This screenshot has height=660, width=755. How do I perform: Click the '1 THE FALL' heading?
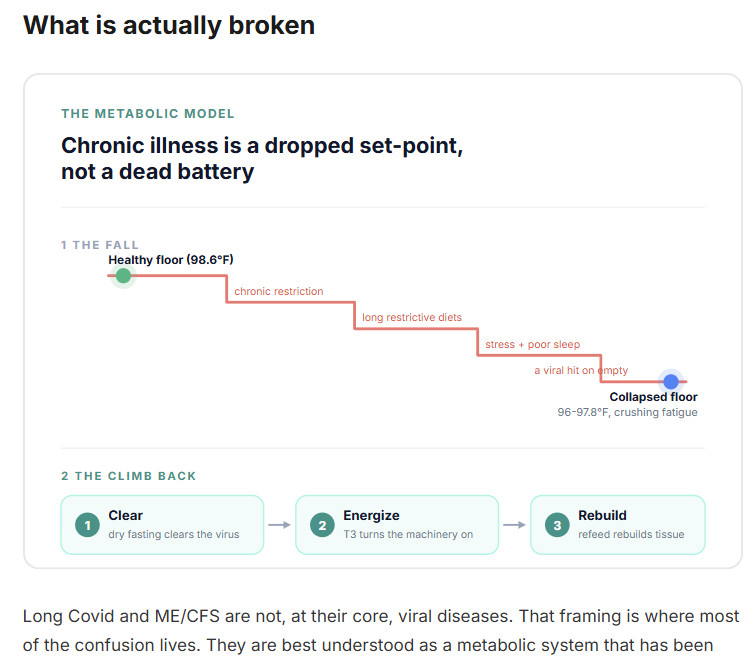pos(100,245)
